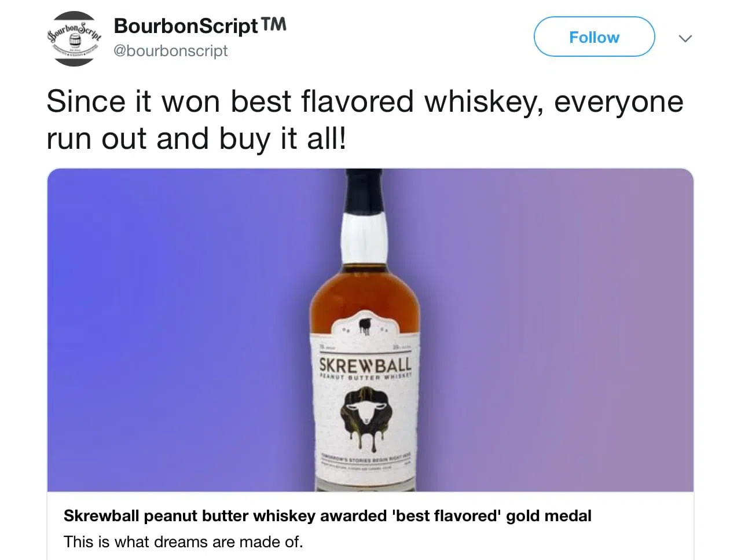Click the Follow button

click(594, 37)
